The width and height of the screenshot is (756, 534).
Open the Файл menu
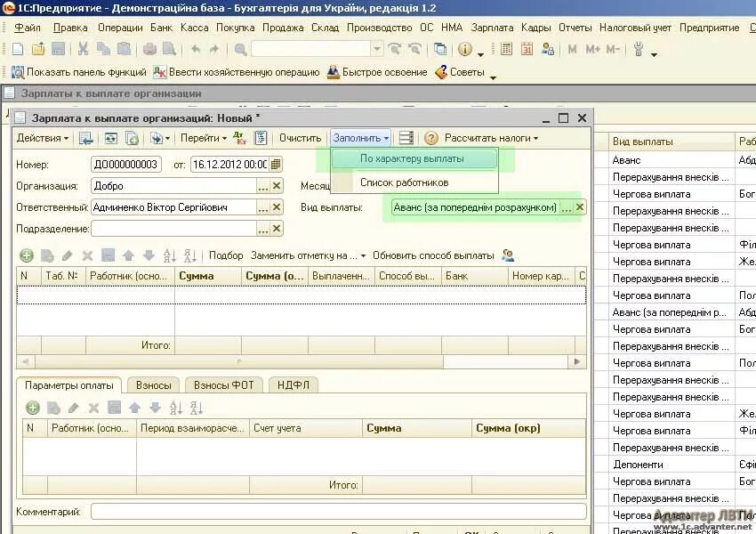pos(28,28)
